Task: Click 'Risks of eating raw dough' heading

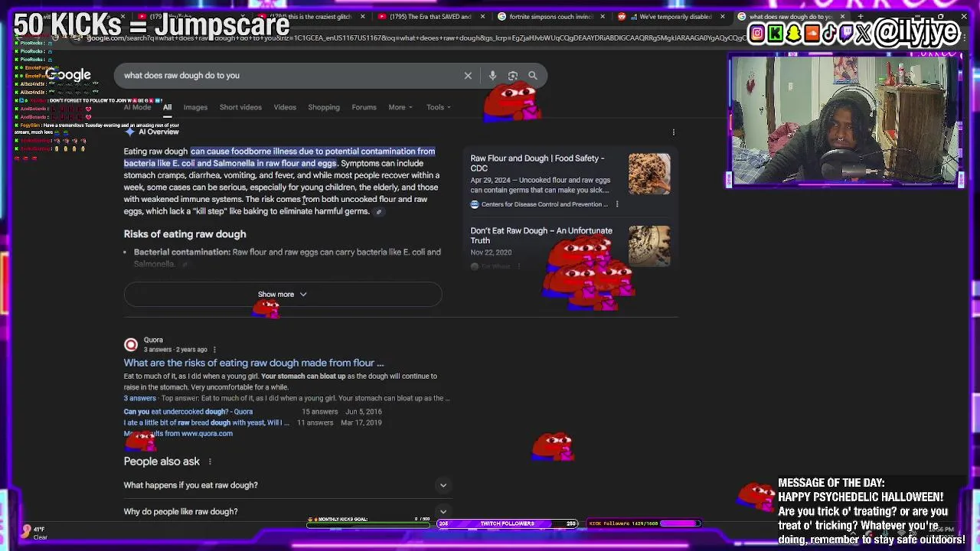Action: (185, 234)
